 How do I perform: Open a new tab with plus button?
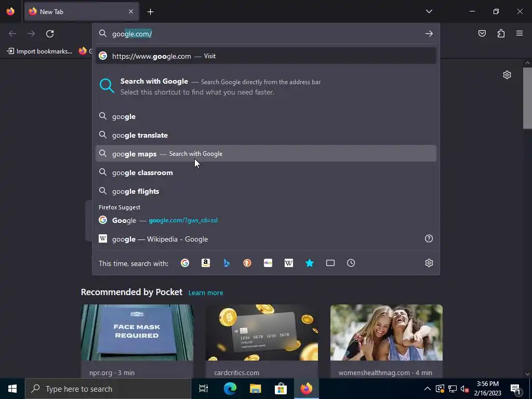[x=150, y=12]
